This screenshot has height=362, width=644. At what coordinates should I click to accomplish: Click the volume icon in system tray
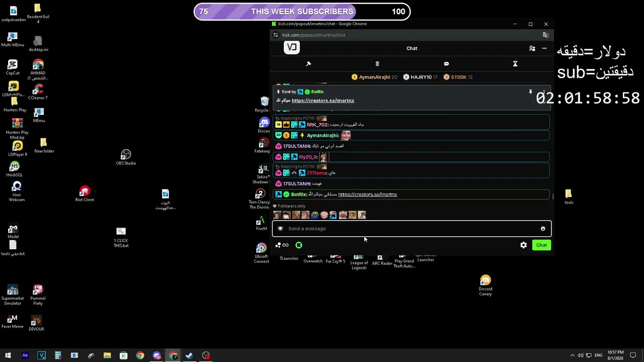click(x=580, y=355)
